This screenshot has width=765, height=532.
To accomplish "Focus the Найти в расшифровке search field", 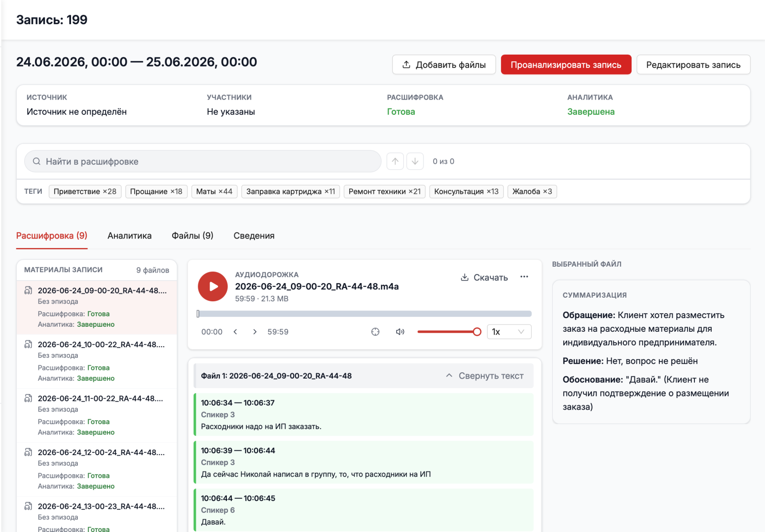I will [203, 162].
